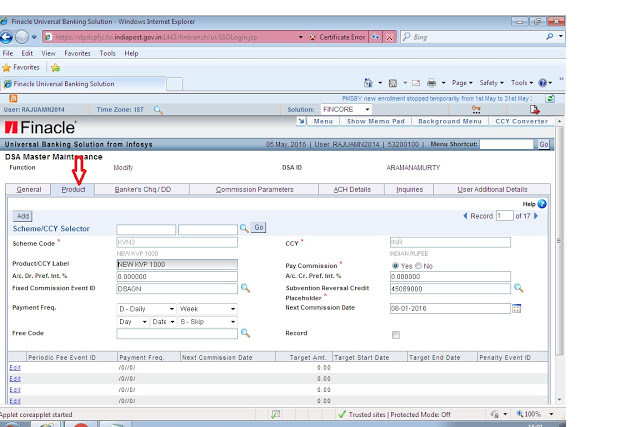
Task: Search Subvention Reversal Credit Placeholder magnifier
Action: [x=518, y=288]
